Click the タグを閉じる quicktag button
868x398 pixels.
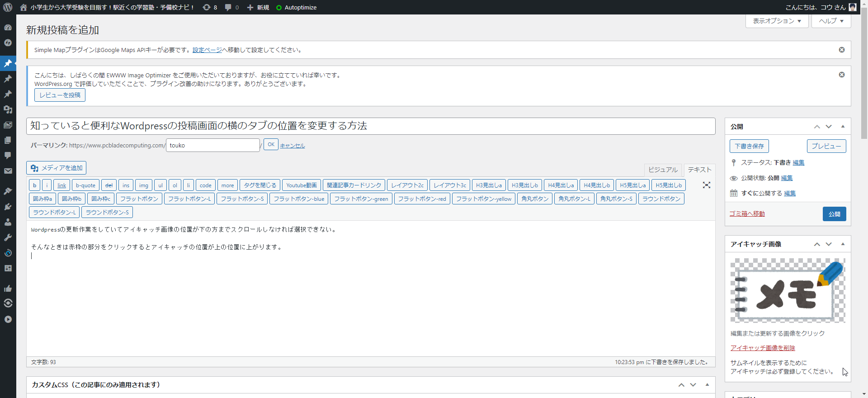[x=260, y=185]
